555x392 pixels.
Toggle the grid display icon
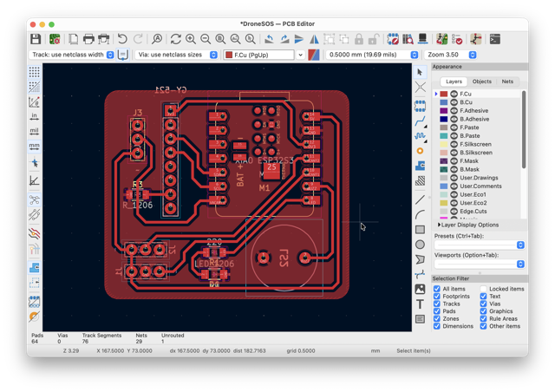(x=35, y=72)
